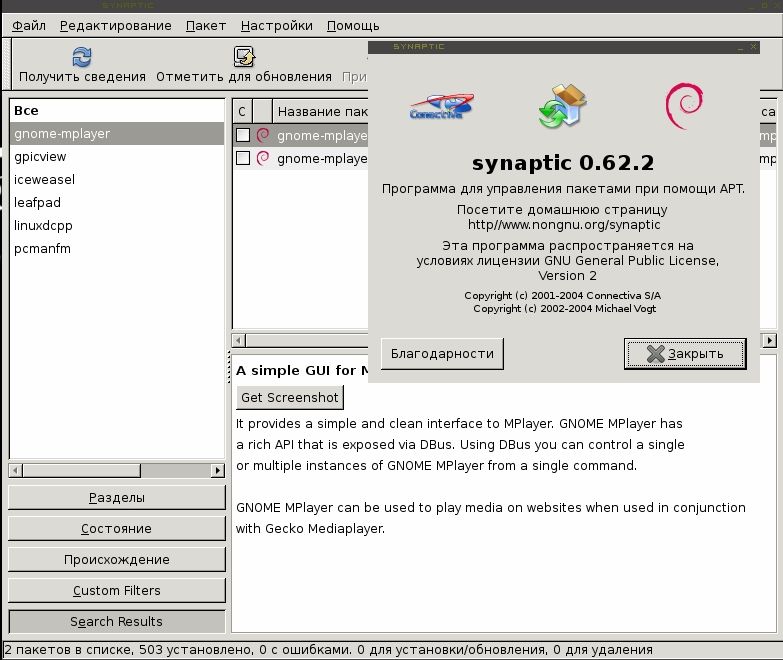
Task: Click the Отметить для обновления toolbar label
Action: pos(244,77)
